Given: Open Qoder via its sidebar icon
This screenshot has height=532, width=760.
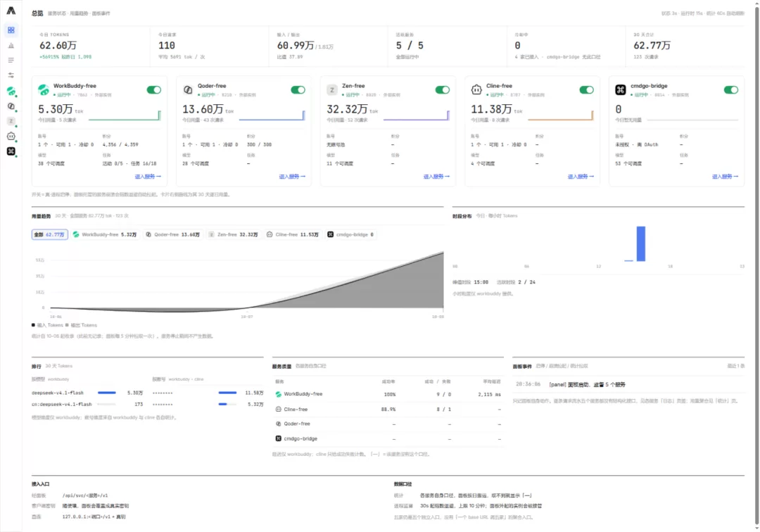Looking at the screenshot, I should 11,106.
